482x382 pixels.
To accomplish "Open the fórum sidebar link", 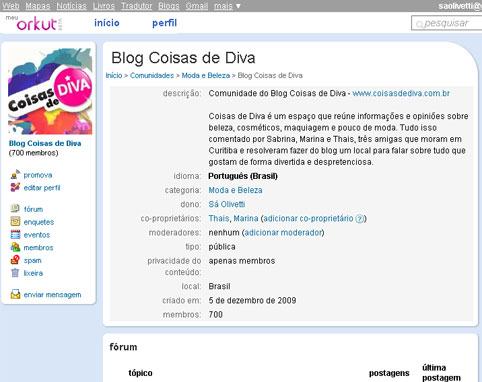I will click(x=33, y=209).
